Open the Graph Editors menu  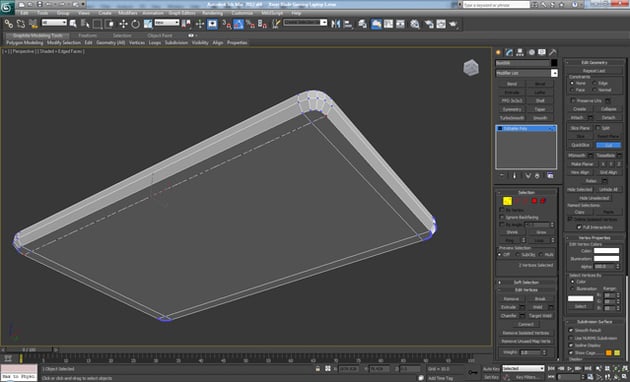coord(182,13)
